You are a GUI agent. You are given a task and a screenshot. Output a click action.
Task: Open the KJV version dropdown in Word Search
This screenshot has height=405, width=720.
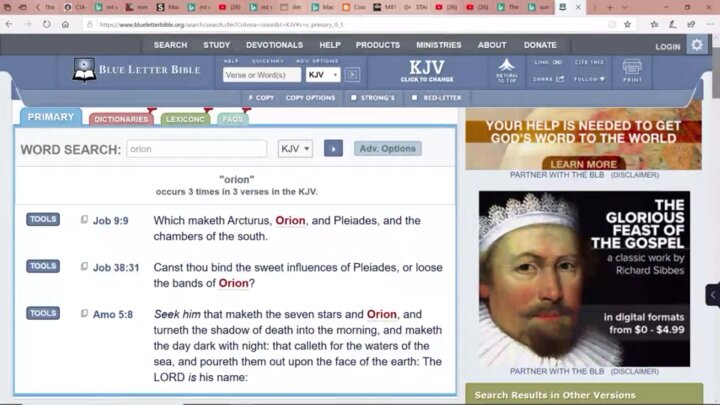pos(295,148)
